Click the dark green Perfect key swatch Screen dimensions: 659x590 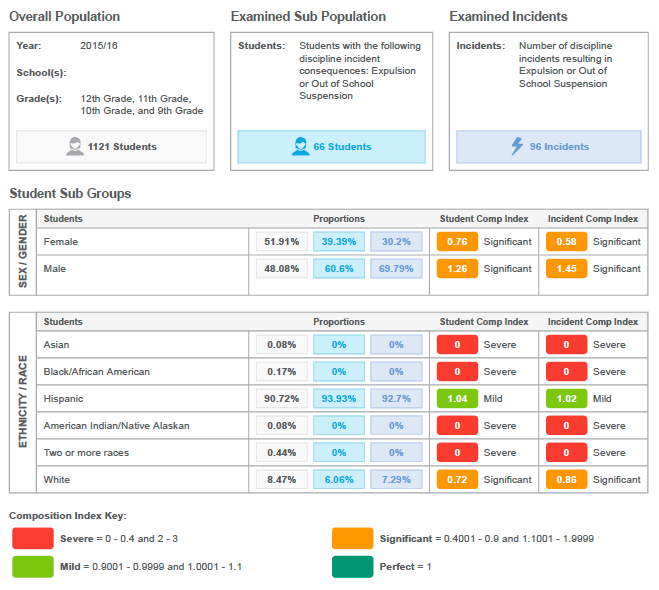(352, 567)
